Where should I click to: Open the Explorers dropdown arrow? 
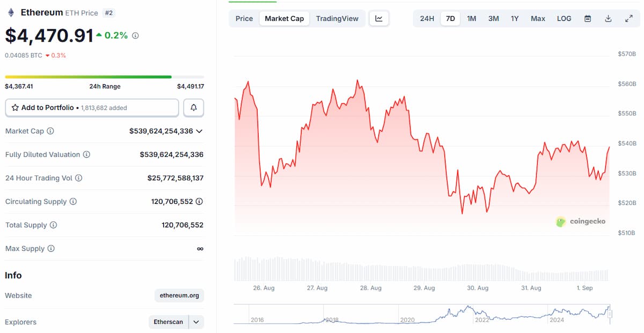click(x=196, y=322)
